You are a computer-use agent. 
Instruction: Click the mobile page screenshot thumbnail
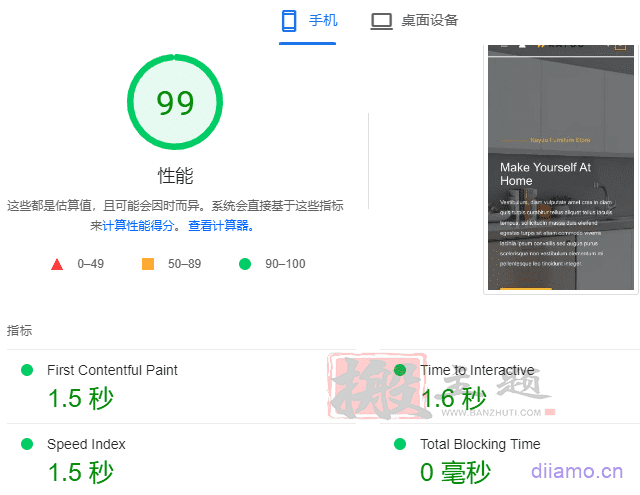coord(561,168)
